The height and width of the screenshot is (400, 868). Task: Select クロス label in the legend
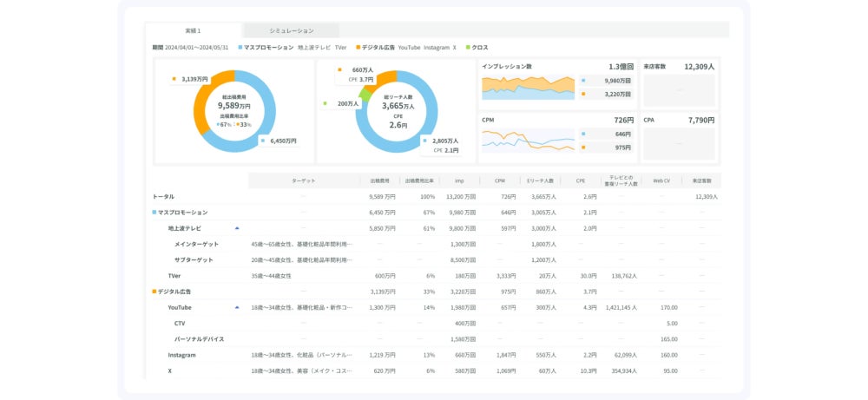[x=480, y=48]
